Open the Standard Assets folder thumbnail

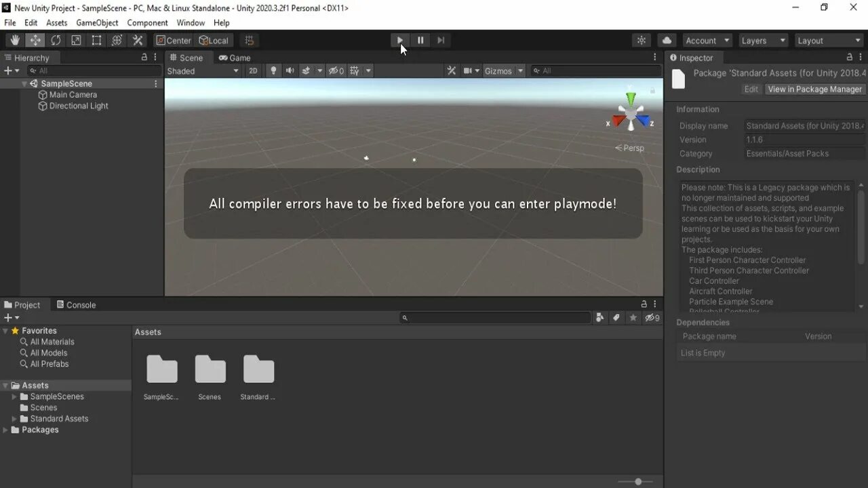(x=258, y=370)
